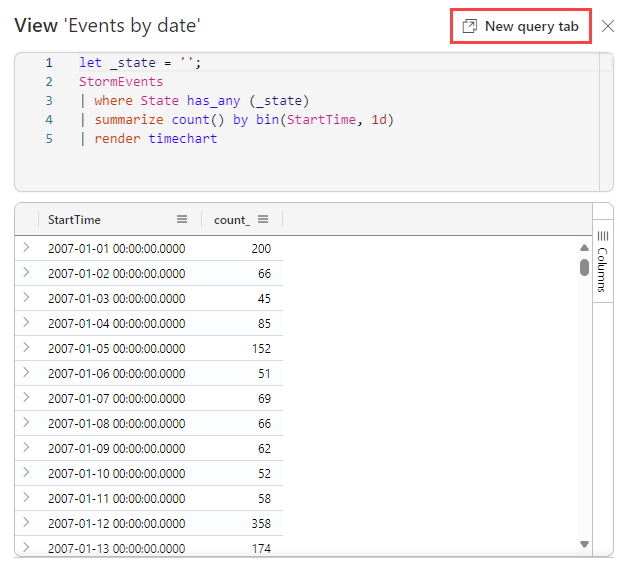Open count_ column menu icon

click(x=263, y=219)
